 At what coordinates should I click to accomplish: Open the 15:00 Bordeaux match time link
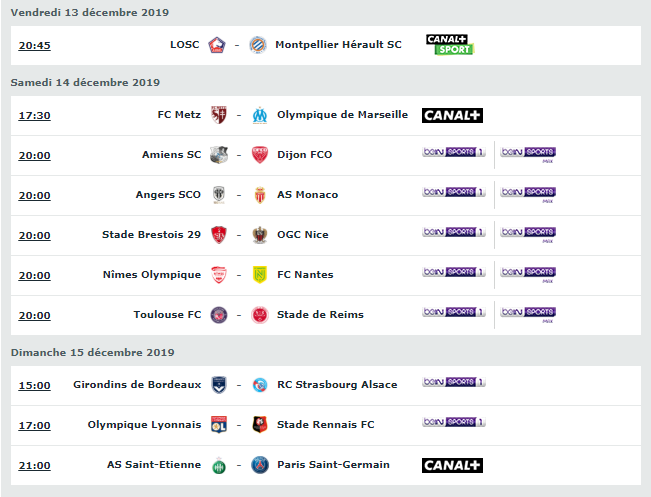(34, 385)
